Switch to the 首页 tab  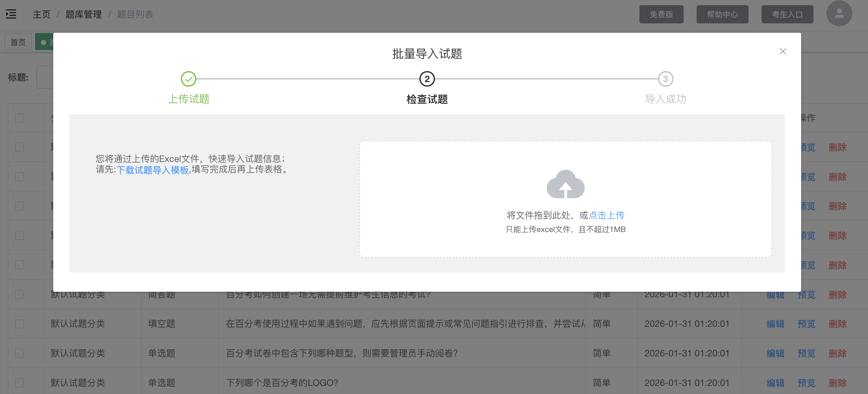(18, 42)
